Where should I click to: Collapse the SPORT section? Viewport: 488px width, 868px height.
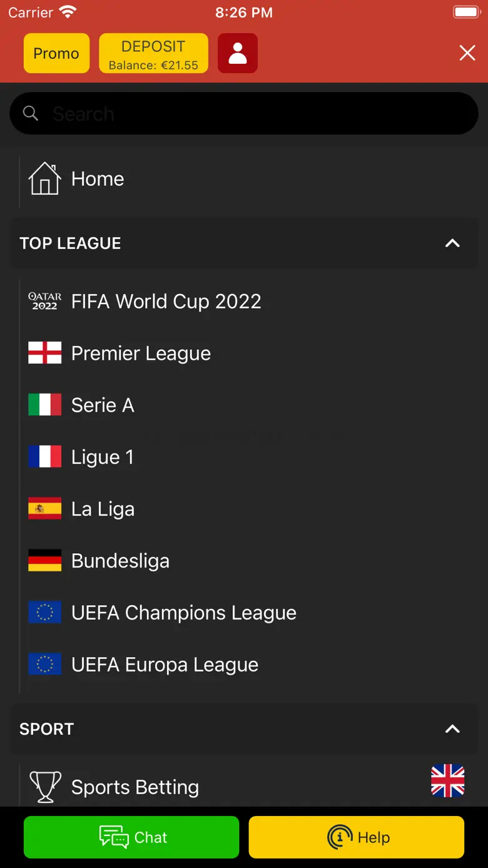(452, 728)
